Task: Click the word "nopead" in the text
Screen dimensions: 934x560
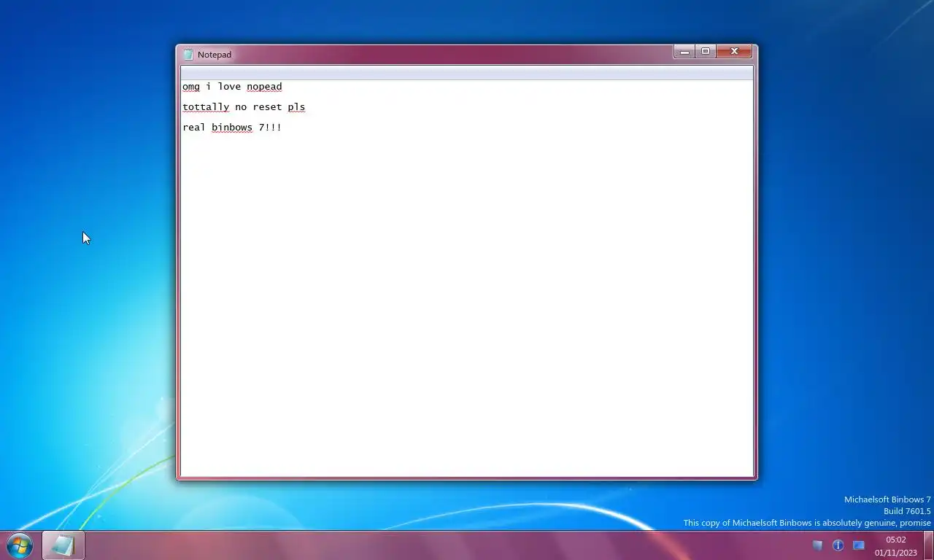Action: (264, 87)
